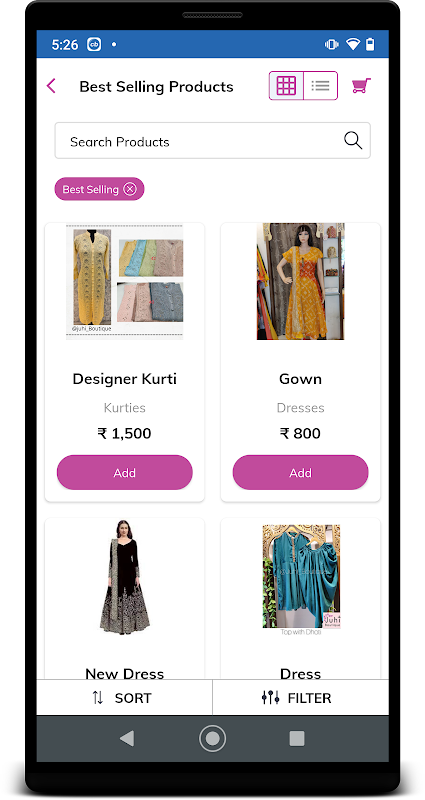Screen dimensions: 425x800
Task: Tap the Android home circle button
Action: (212, 738)
